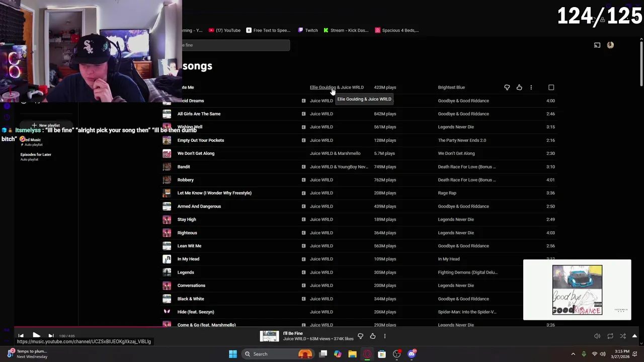Like the playing song I'll Be Fine

[373, 336]
